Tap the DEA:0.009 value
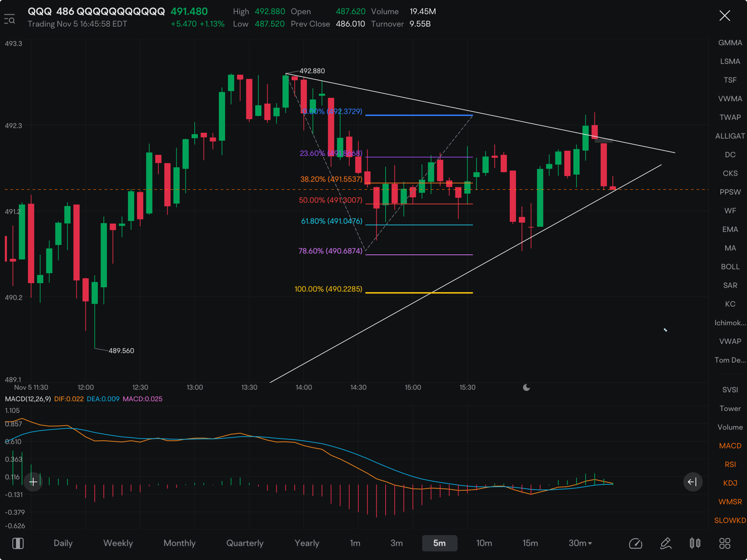The image size is (747, 560). click(103, 399)
